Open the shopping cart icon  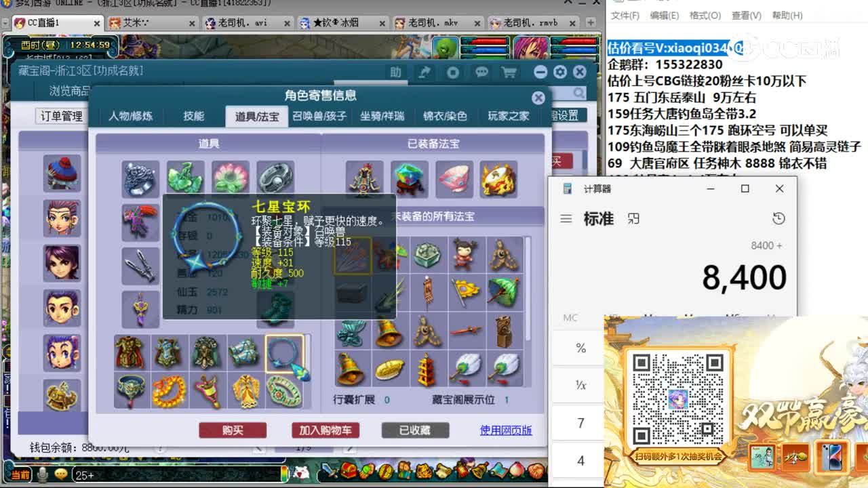pyautogui.click(x=509, y=72)
